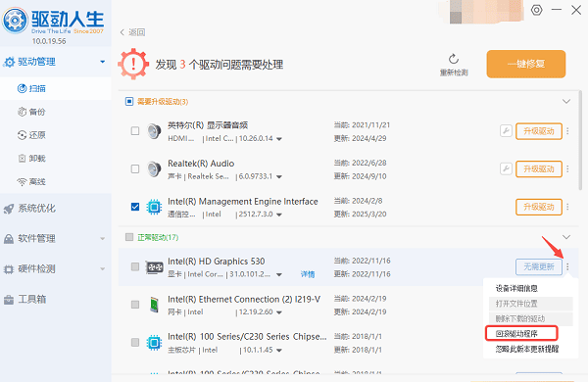The image size is (588, 382).
Task: Click speaker icon of 英特尔 显示器音频
Action: point(154,131)
